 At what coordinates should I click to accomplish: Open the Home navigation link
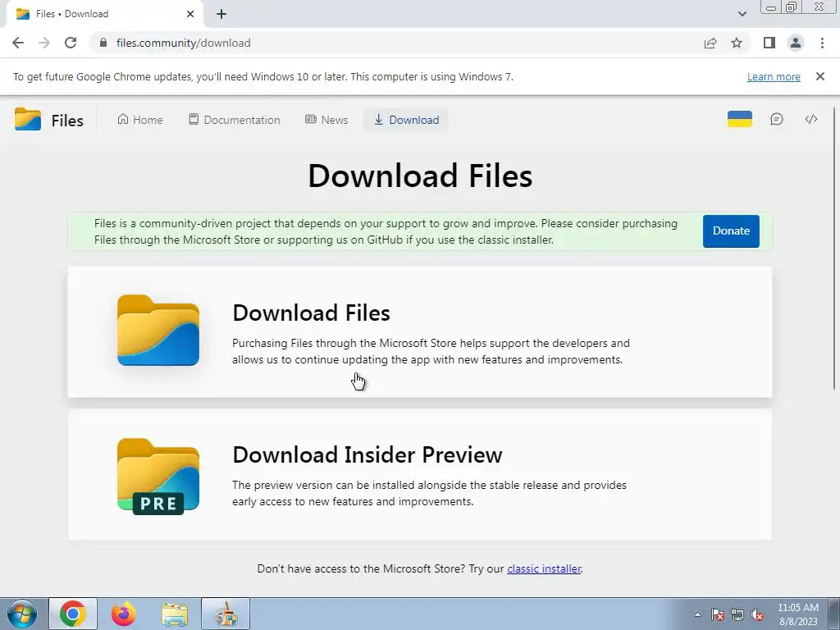(x=140, y=120)
